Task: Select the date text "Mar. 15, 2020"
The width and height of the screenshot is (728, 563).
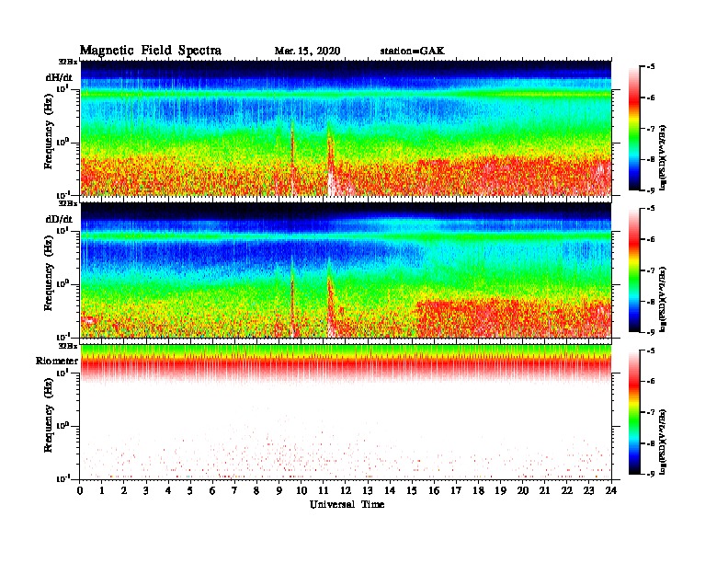Action: point(307,52)
